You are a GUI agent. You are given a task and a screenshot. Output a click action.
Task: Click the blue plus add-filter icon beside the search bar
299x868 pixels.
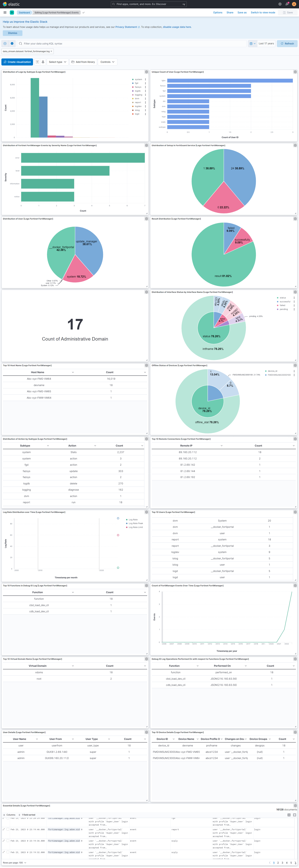pos(12,44)
